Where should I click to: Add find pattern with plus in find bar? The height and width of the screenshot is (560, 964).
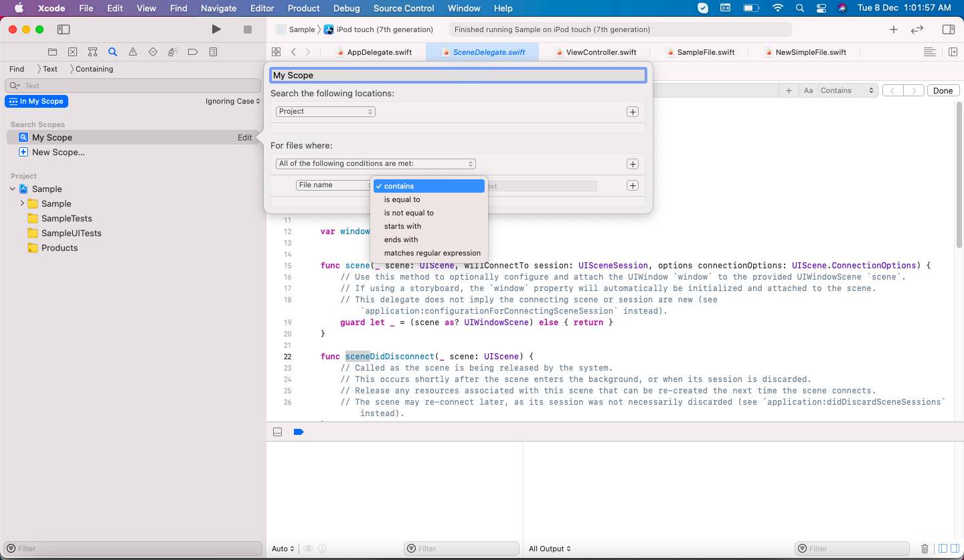[x=789, y=90]
